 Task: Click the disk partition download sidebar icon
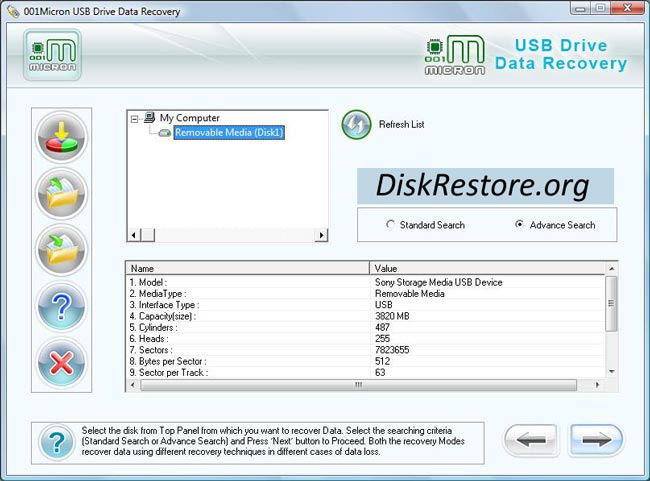tap(61, 137)
